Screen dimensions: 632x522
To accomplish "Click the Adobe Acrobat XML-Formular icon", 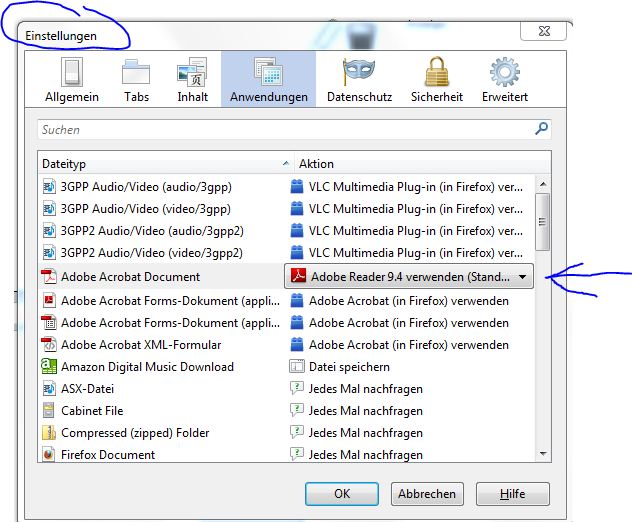I will tap(49, 345).
